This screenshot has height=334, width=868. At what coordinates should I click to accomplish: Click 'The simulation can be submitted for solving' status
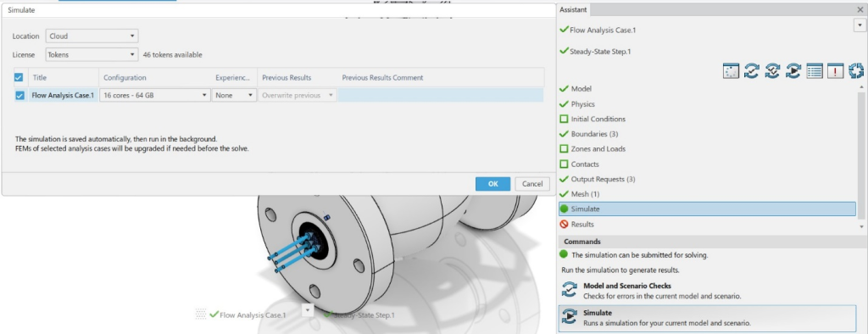pyautogui.click(x=639, y=255)
